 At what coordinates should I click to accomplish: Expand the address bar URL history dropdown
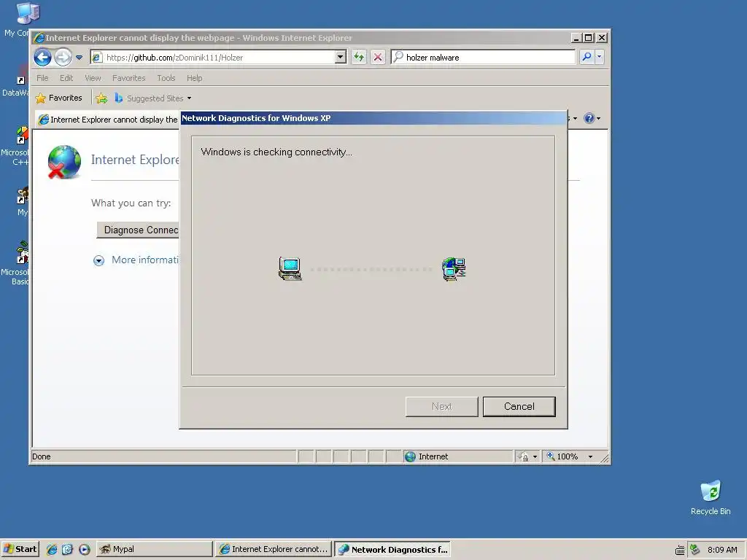point(340,57)
